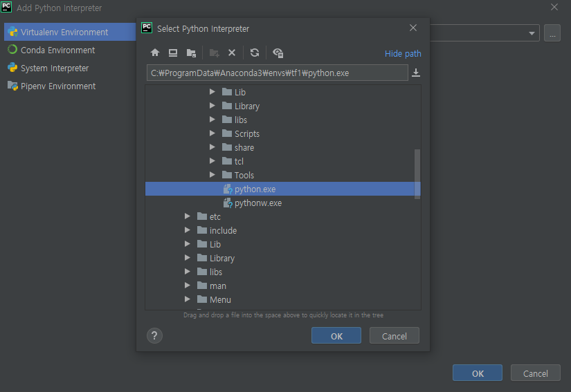Jump to the project directory icon
571x392 pixels.
pyautogui.click(x=191, y=53)
